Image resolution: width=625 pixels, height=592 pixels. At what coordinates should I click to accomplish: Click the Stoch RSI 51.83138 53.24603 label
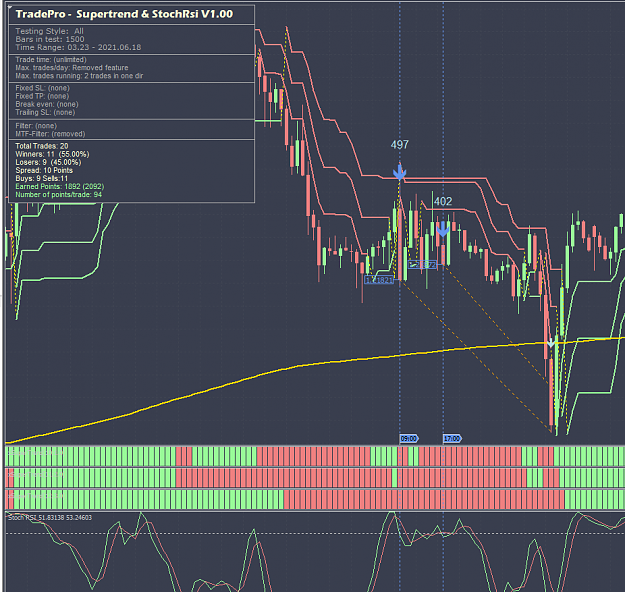[x=50, y=517]
